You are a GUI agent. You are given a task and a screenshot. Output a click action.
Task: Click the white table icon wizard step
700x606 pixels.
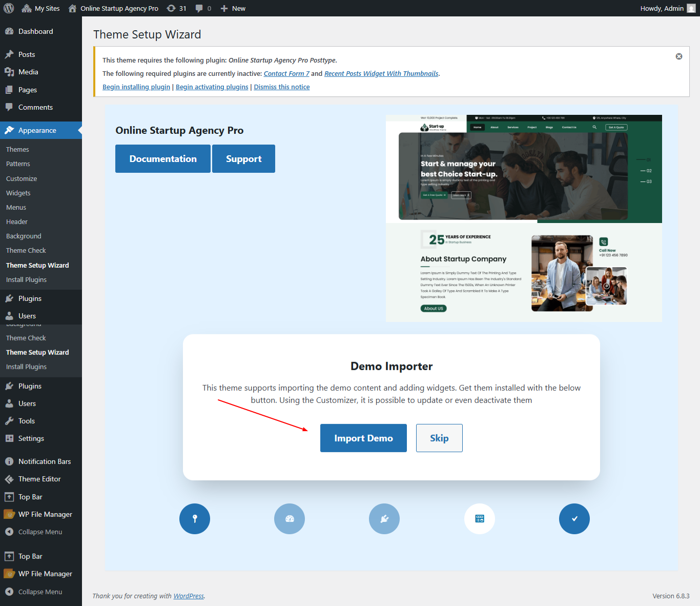[480, 519]
